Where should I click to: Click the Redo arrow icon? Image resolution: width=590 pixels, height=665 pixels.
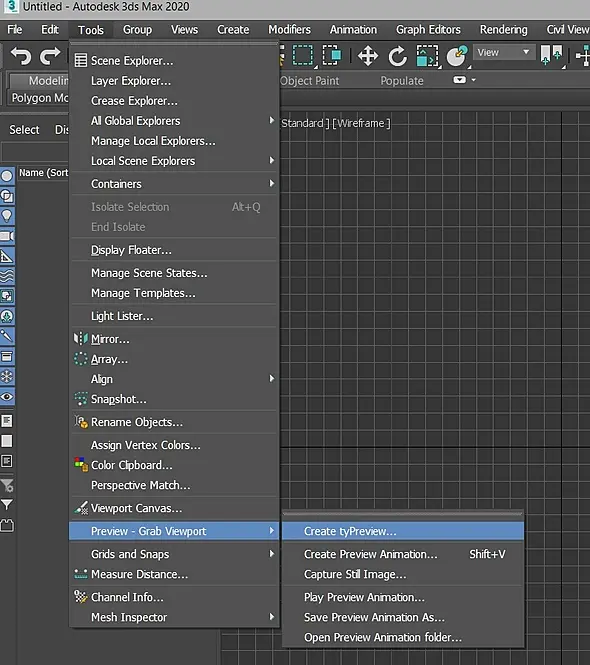coord(50,56)
